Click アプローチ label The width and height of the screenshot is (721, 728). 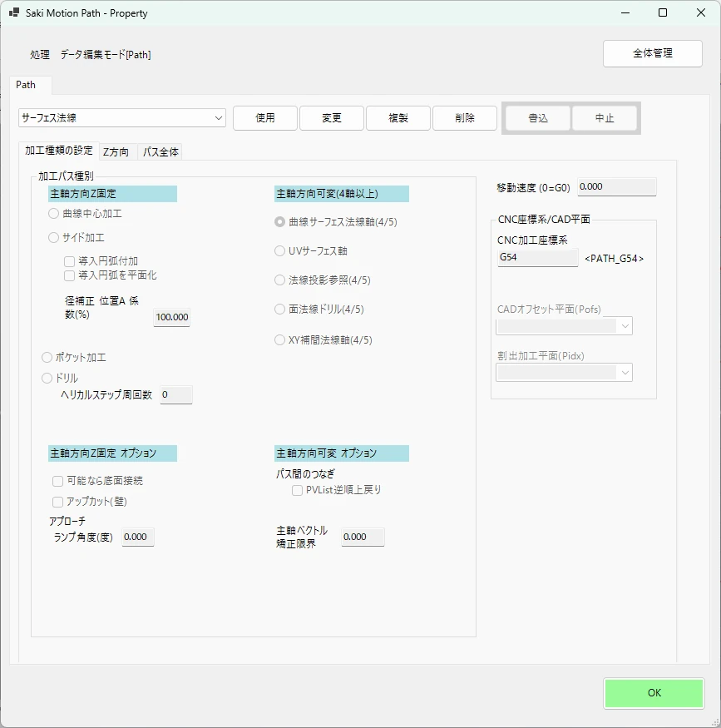67,522
